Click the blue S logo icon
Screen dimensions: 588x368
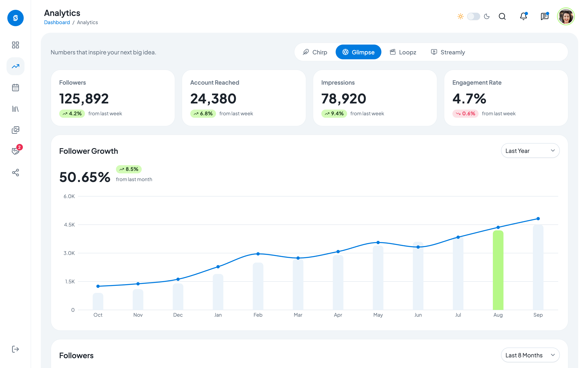coord(15,18)
